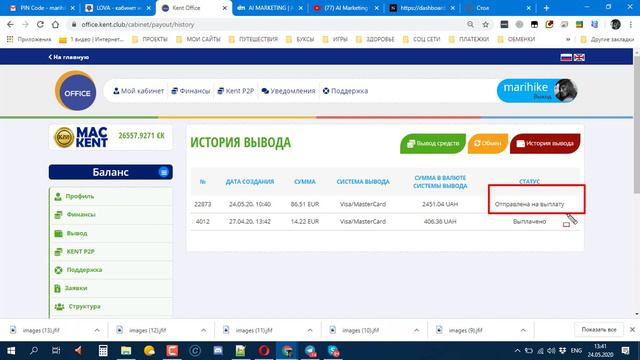
Task: Click the browser Home icon
Action: pyautogui.click(x=55, y=24)
